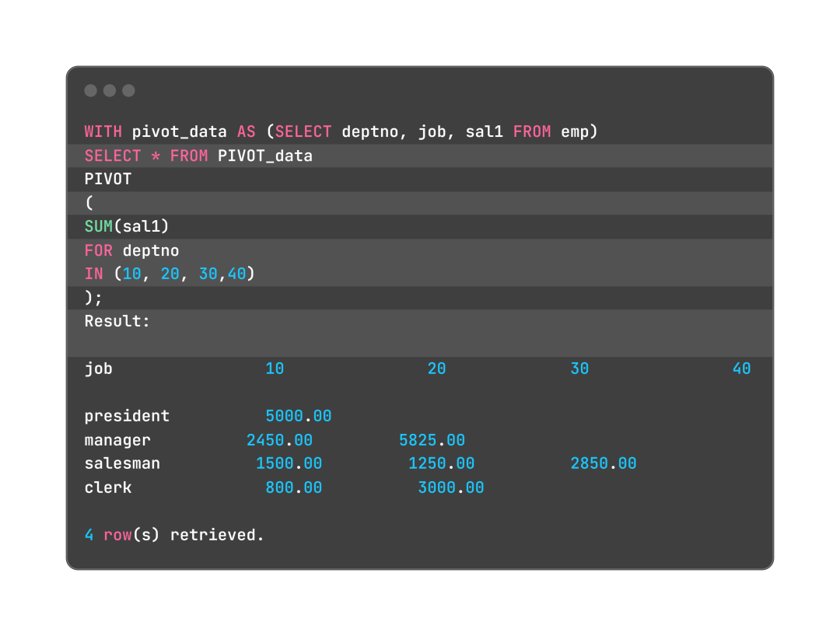Select the value 5000.00
The height and width of the screenshot is (636, 840).
pyautogui.click(x=299, y=416)
